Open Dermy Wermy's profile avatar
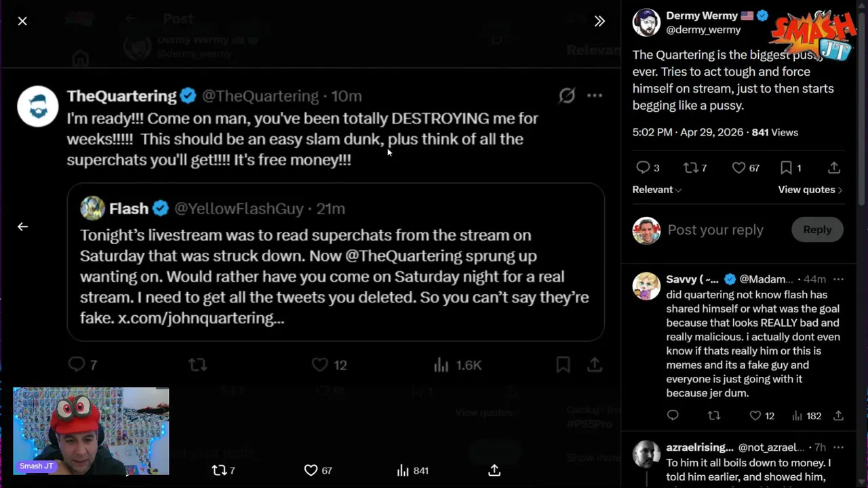This screenshot has height=488, width=868. tap(646, 22)
